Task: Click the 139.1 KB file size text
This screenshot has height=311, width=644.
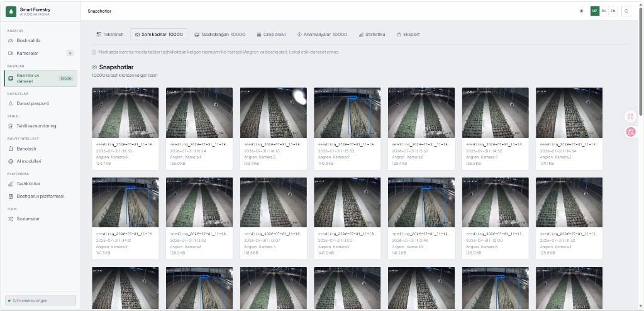Action: coord(547,164)
